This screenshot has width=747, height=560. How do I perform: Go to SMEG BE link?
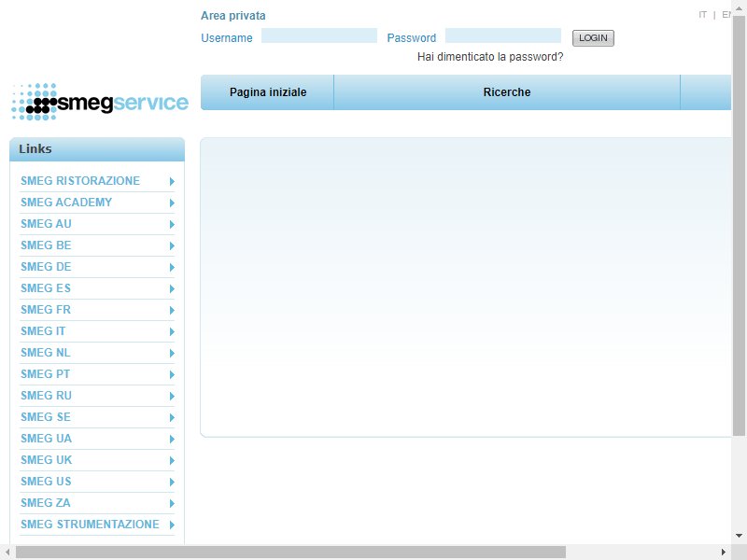[46, 245]
